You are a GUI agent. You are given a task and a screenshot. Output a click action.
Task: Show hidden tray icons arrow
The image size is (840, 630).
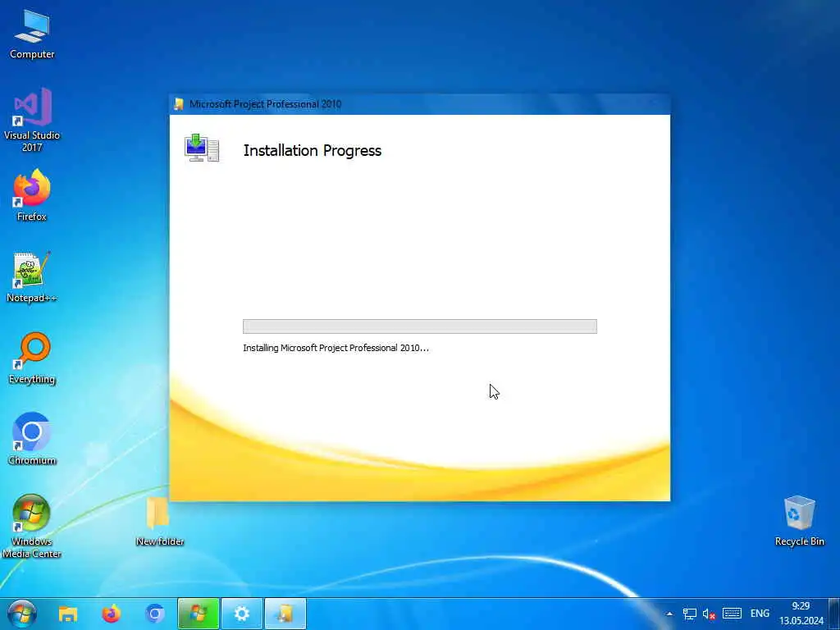(x=669, y=614)
